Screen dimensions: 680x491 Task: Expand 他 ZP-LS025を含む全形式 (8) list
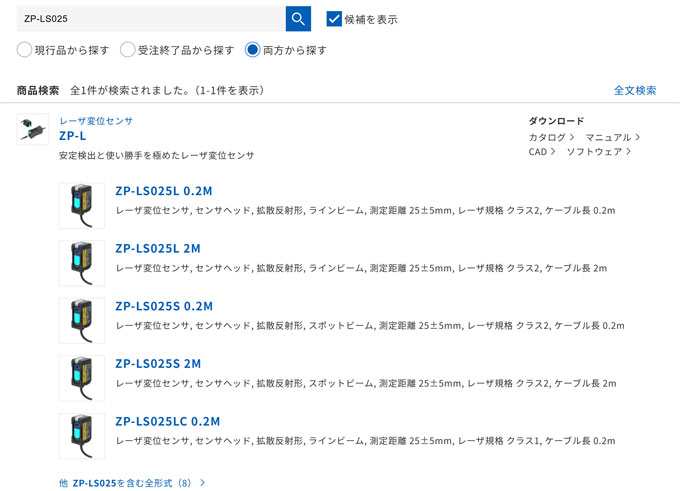tap(132, 483)
